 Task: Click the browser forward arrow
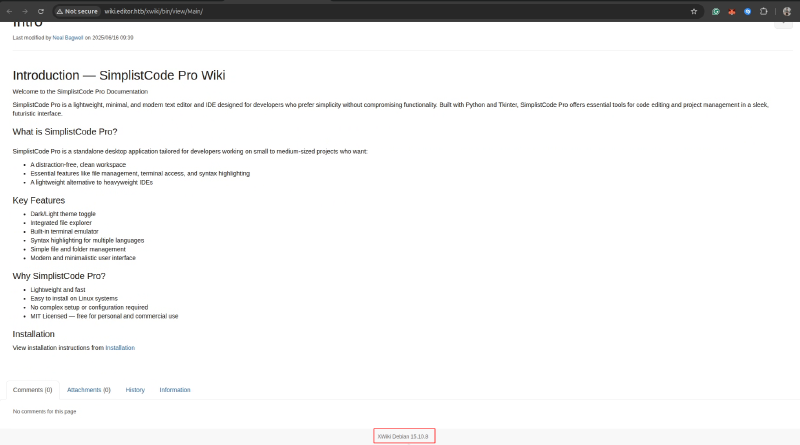tap(25, 11)
